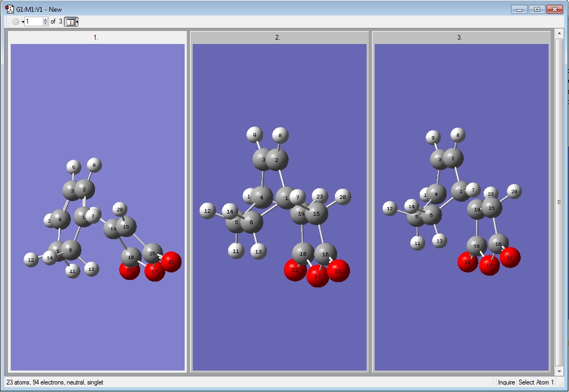
Task: Select hydrogen atom 13 in frame 2
Action: point(258,252)
